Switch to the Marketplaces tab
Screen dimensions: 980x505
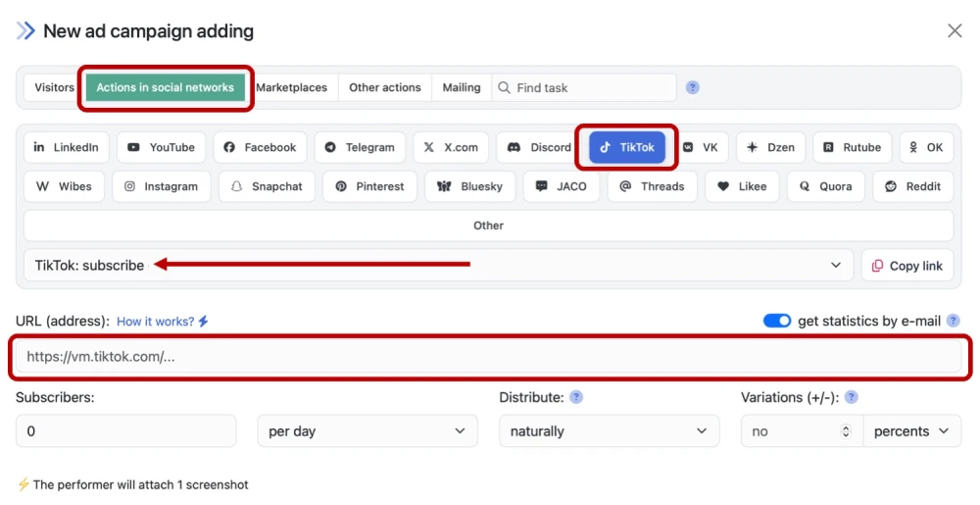coord(292,87)
